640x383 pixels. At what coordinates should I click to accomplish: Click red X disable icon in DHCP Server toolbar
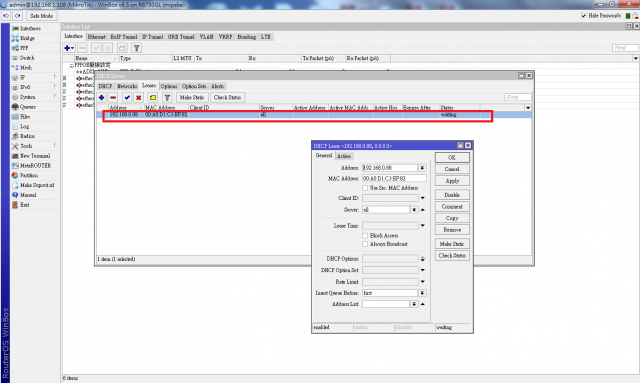(139, 98)
